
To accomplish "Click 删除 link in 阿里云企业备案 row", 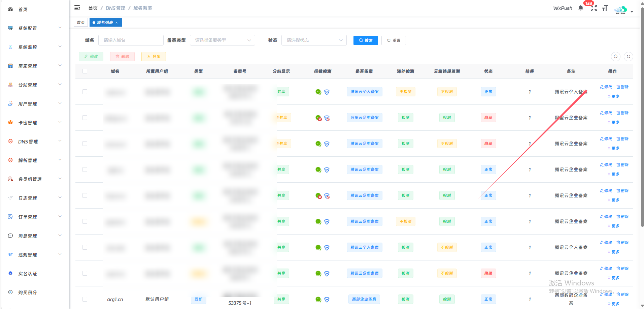I will click(x=623, y=113).
